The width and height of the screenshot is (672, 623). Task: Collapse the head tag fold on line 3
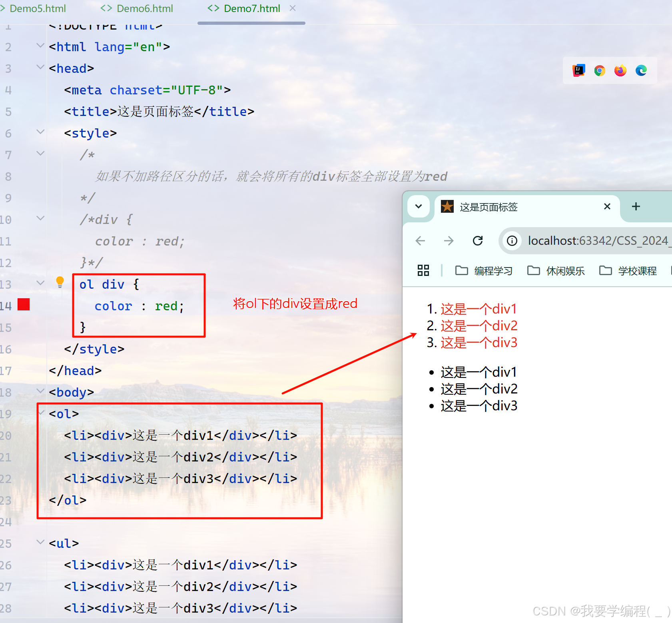40,67
